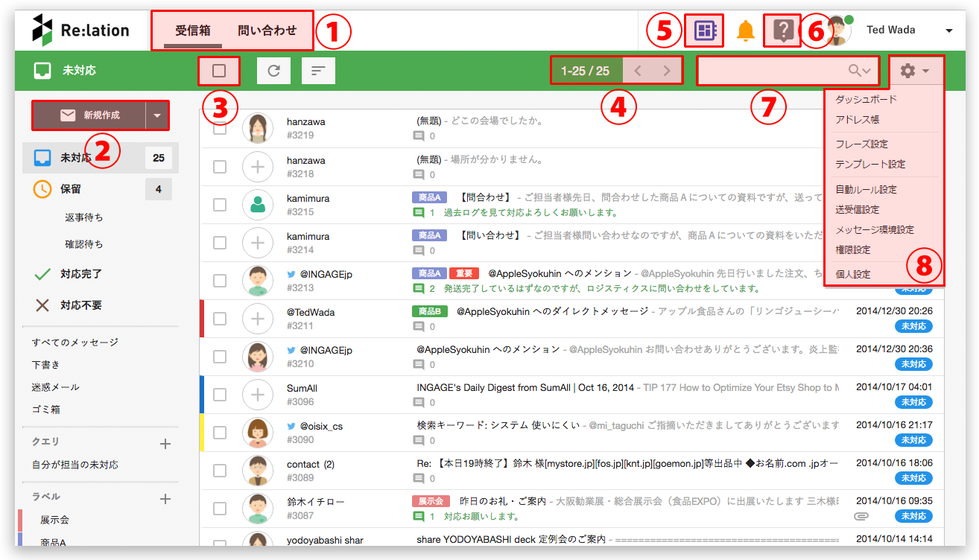Open the 未対応 folder in sidebar
The image size is (979, 560).
(101, 158)
